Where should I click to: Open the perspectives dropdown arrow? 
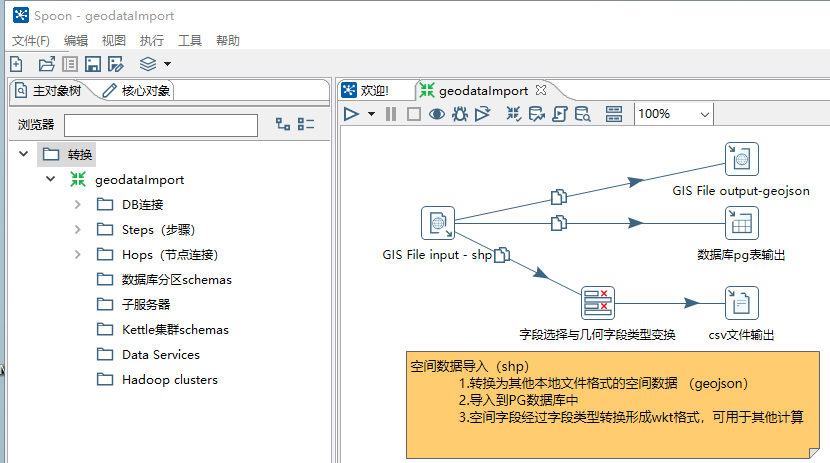pyautogui.click(x=167, y=64)
